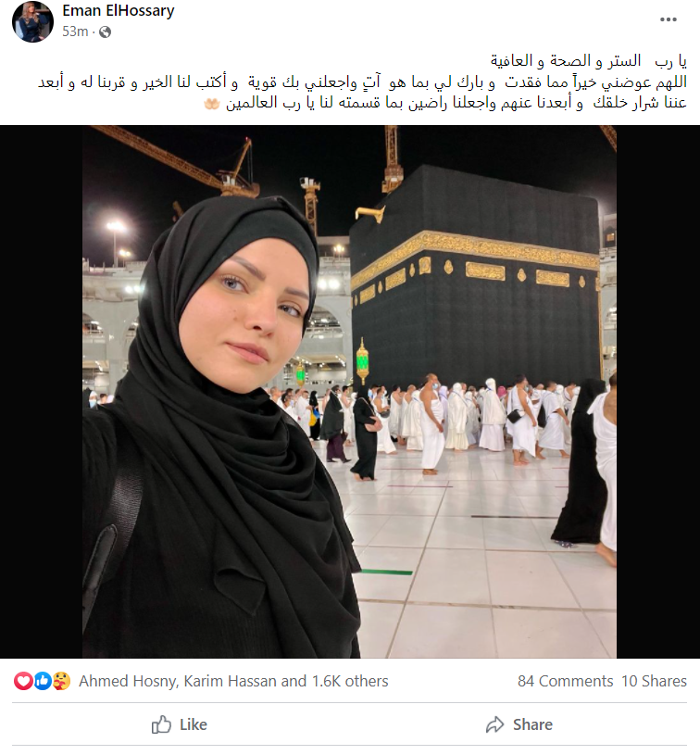Open the 53m post timestamp

pyautogui.click(x=75, y=31)
